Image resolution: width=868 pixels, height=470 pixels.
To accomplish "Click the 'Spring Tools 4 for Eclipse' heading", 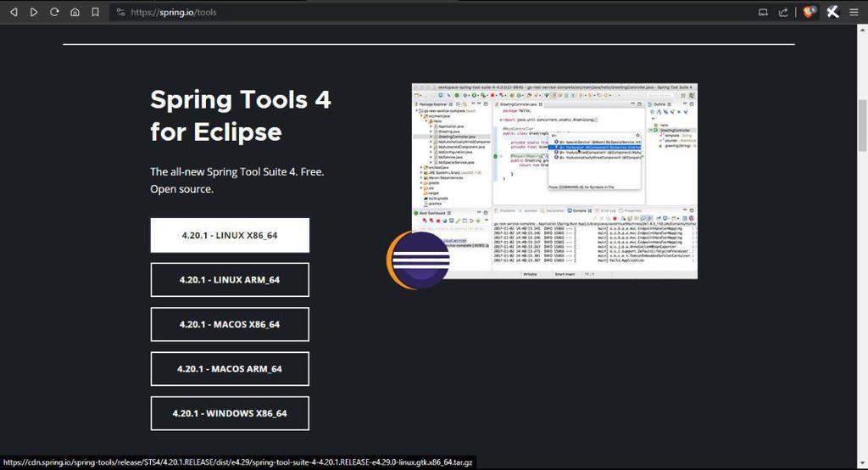I will [x=240, y=116].
